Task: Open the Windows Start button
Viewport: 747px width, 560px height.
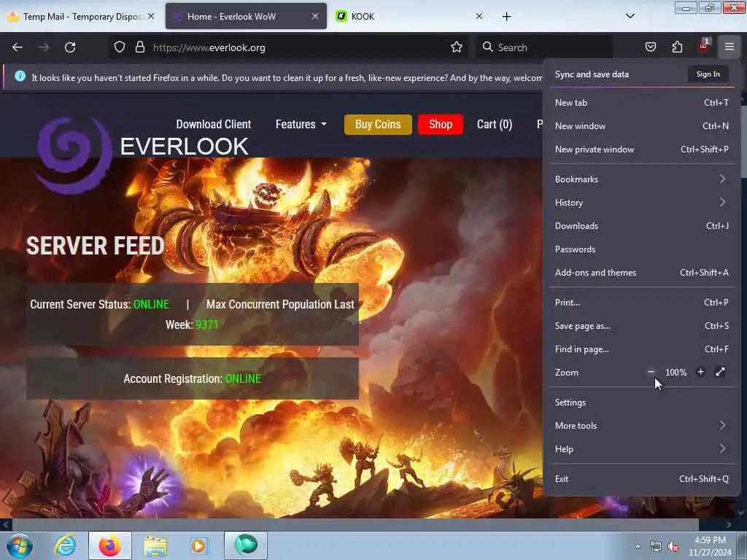Action: point(20,545)
